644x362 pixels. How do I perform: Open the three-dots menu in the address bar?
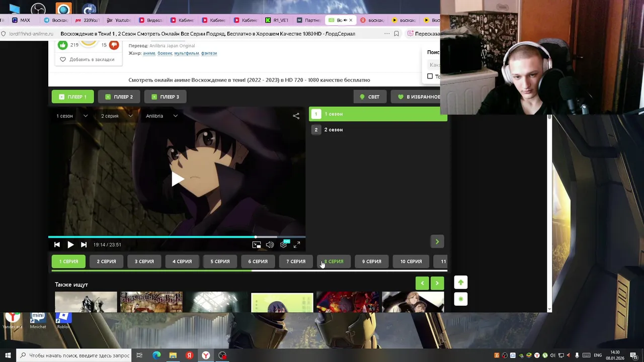[386, 34]
